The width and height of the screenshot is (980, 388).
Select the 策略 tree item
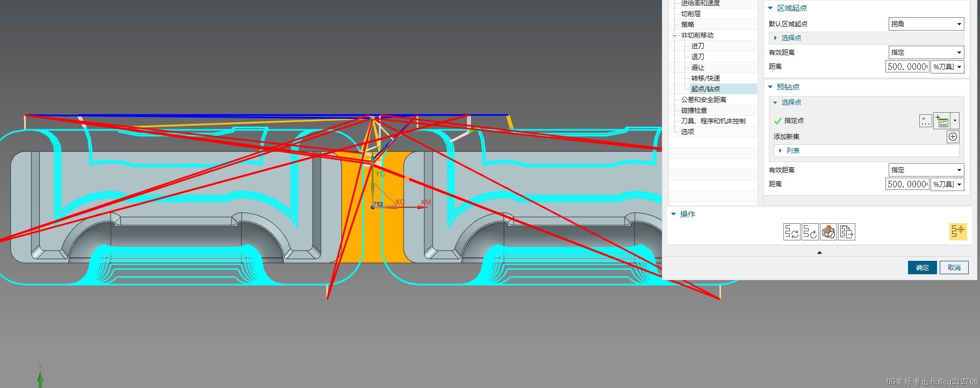[x=688, y=25]
